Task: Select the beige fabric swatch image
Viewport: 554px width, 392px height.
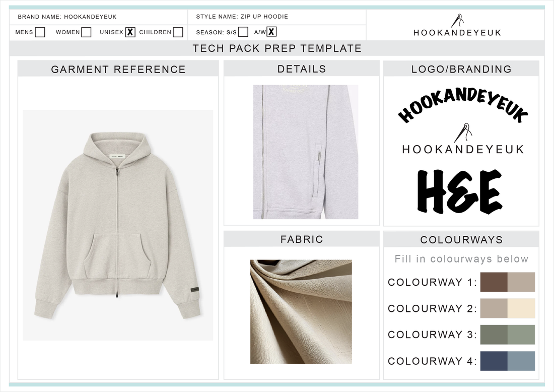Action: point(301,312)
